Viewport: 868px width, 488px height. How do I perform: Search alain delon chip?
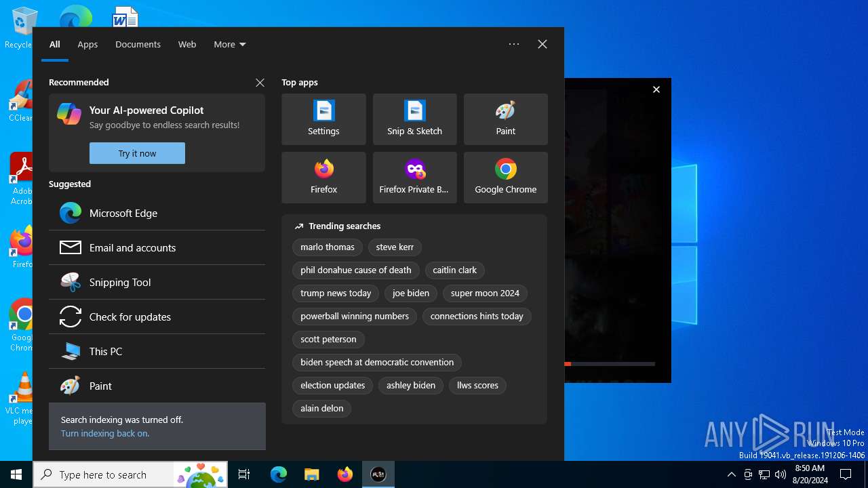pos(321,409)
